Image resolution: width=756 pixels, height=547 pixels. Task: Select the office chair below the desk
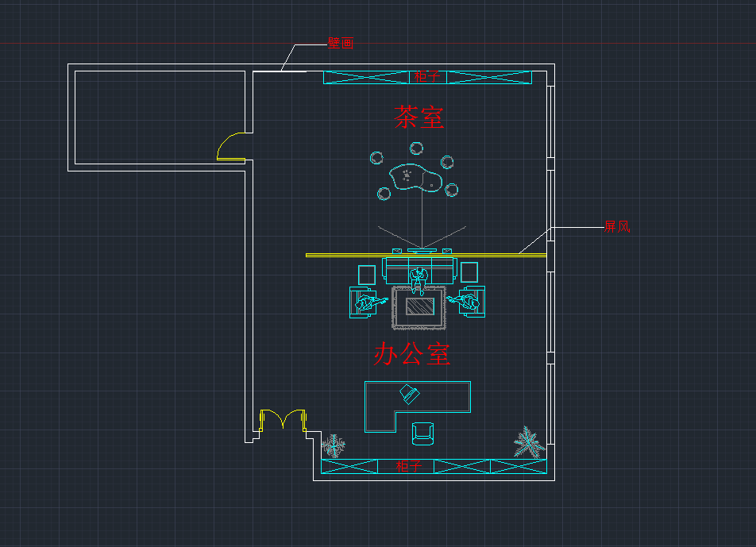(422, 433)
